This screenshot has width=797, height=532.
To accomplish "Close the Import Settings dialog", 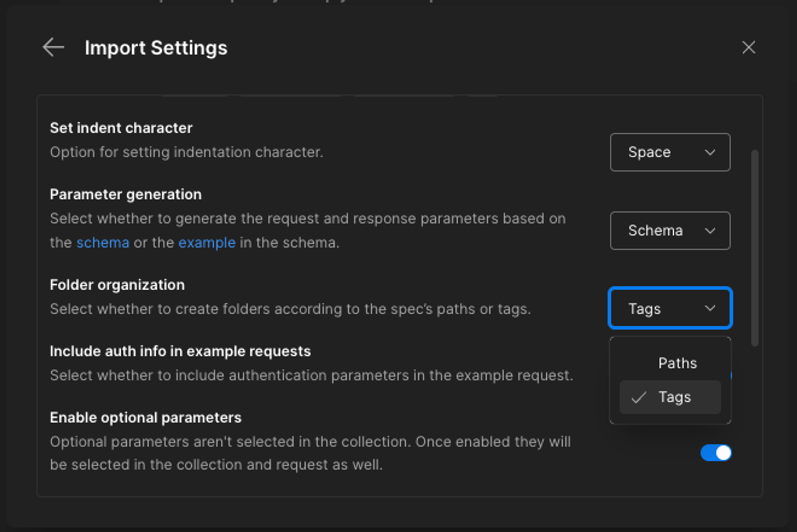I will pos(748,47).
